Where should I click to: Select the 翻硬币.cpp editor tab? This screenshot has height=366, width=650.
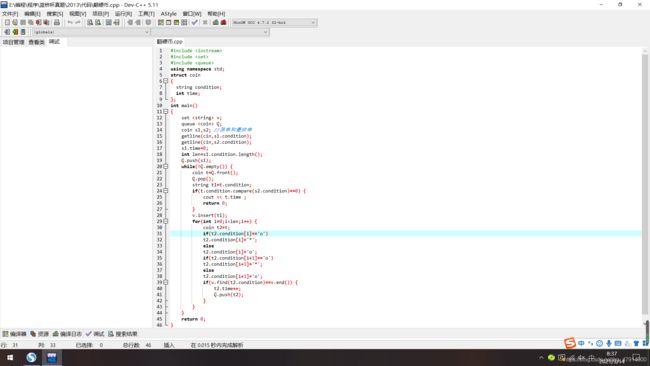170,41
